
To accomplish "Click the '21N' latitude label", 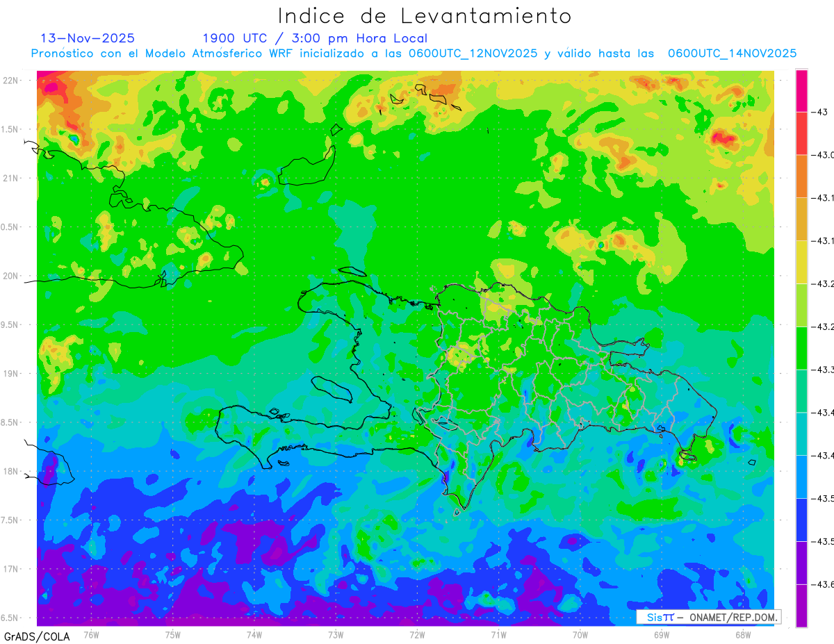I will [x=12, y=178].
